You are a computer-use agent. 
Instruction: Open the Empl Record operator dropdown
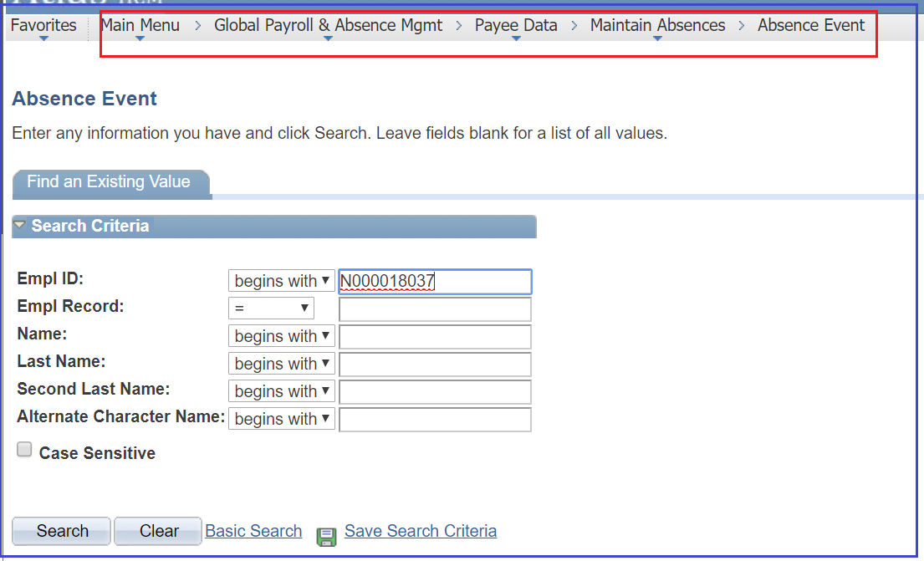click(x=271, y=309)
